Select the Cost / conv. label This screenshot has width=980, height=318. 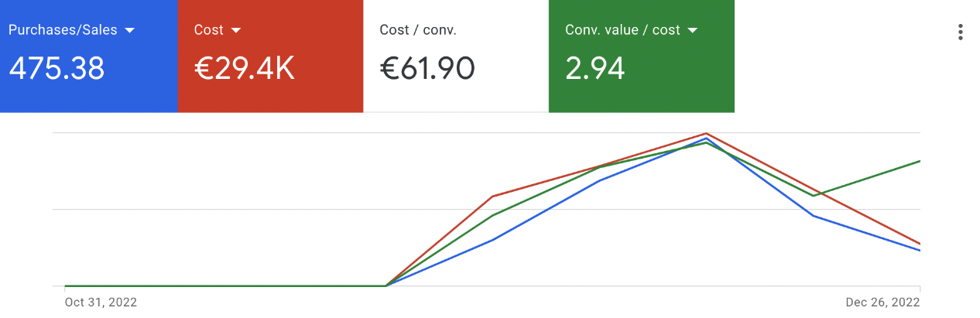pyautogui.click(x=418, y=30)
